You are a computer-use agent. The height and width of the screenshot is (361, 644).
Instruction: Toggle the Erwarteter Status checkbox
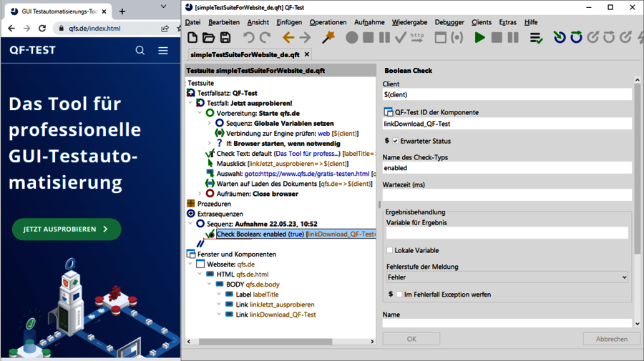395,141
